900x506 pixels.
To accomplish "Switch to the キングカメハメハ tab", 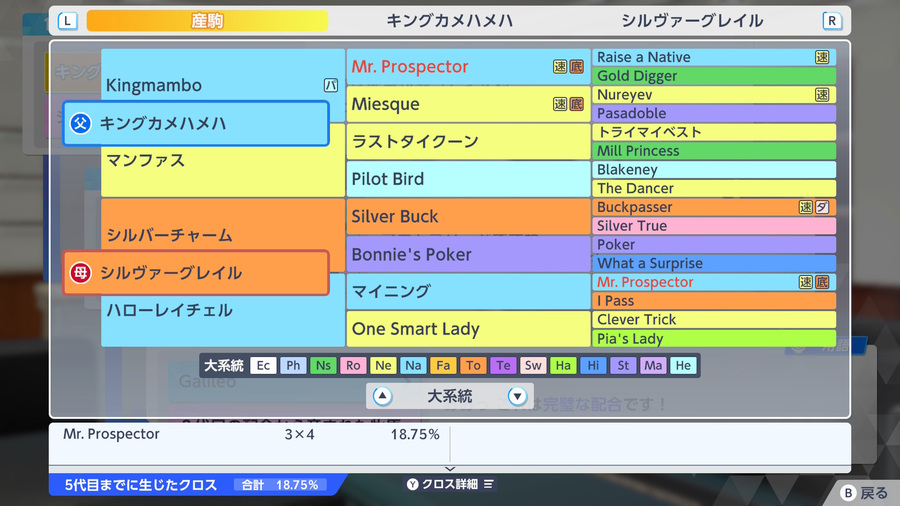I will tap(449, 21).
